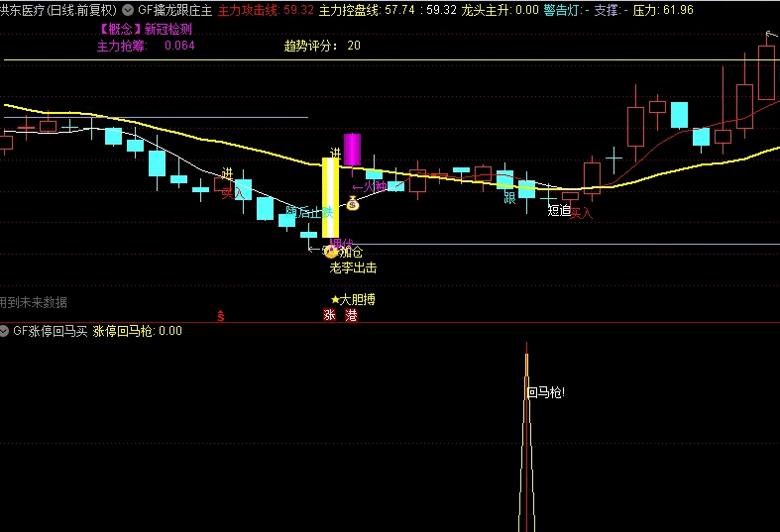Click the small flag marker above the last candle
The width and height of the screenshot is (780, 532).
pos(771,35)
